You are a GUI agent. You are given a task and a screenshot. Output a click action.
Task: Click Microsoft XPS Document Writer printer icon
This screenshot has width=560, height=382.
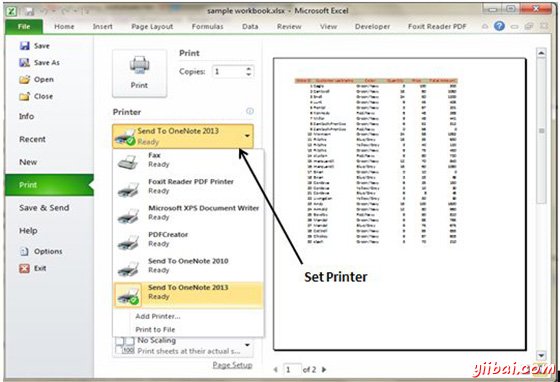coord(128,215)
